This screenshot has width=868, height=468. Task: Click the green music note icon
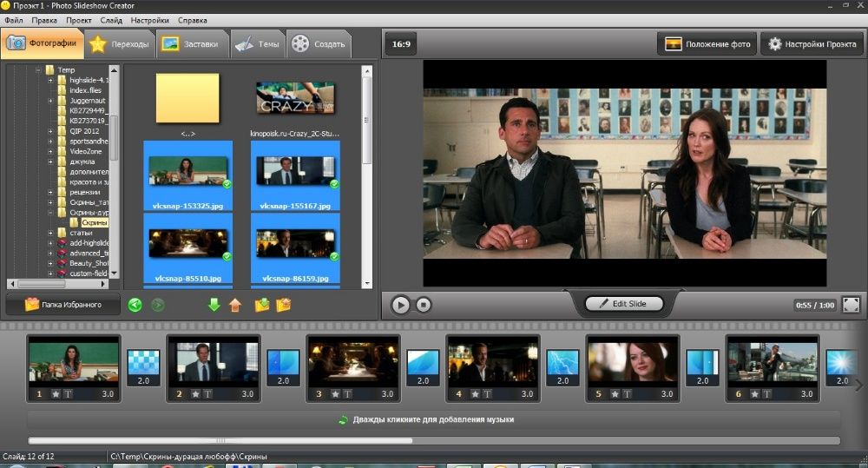343,420
